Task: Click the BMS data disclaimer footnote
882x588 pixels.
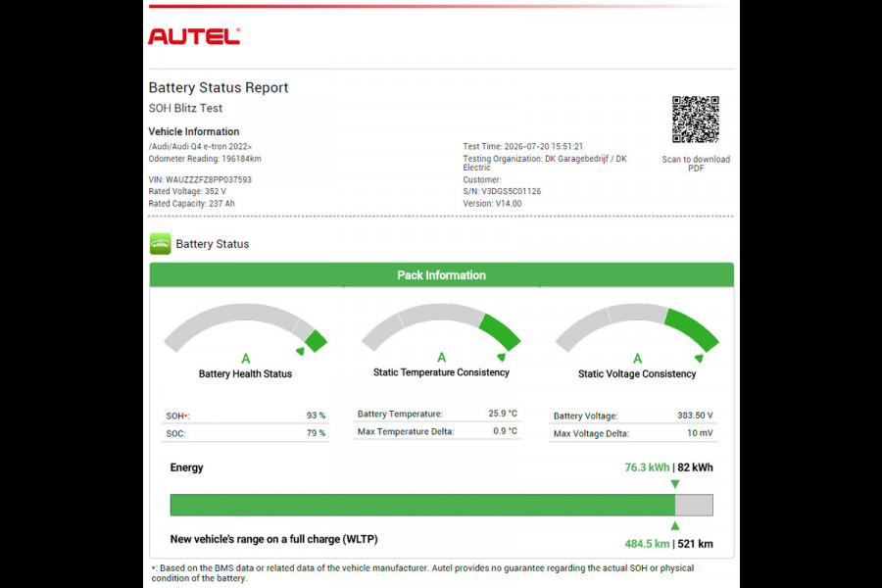Action: coord(422,572)
